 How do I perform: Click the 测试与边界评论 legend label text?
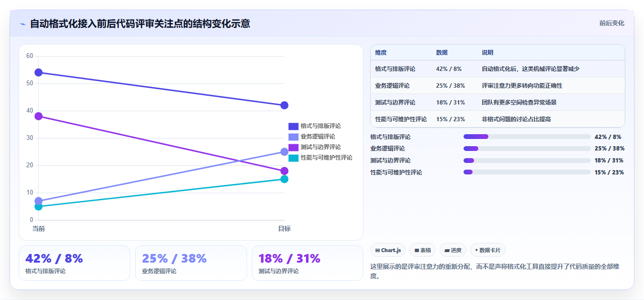(x=321, y=147)
